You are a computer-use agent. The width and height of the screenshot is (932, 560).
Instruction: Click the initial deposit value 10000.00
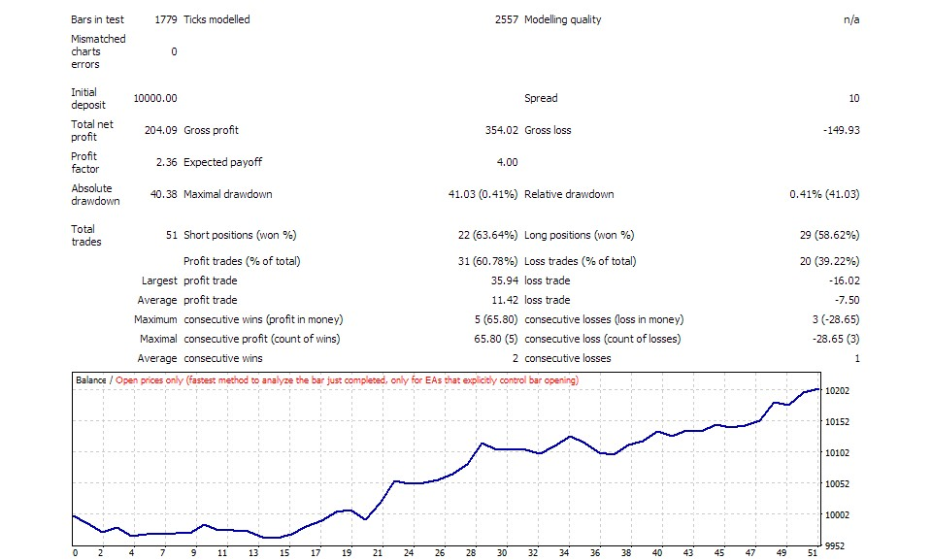point(155,98)
